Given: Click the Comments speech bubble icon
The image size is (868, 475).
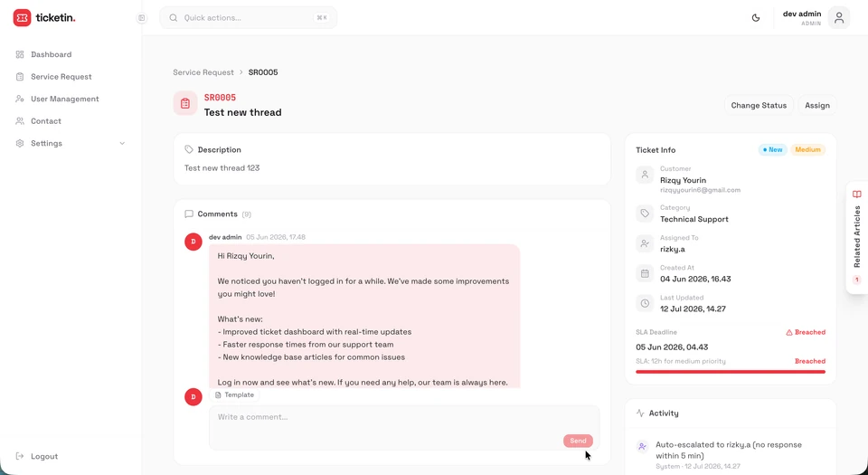Looking at the screenshot, I should coord(189,214).
